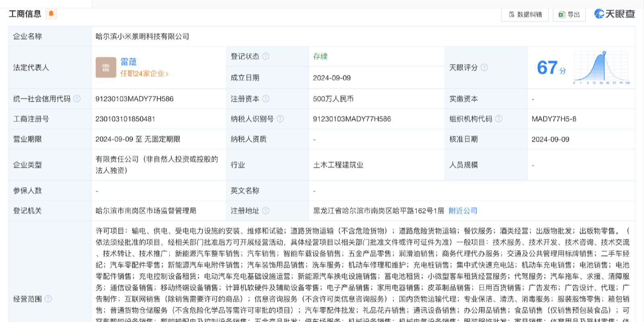
Task: Click help icon beside 天眼评分
Action: tap(484, 68)
